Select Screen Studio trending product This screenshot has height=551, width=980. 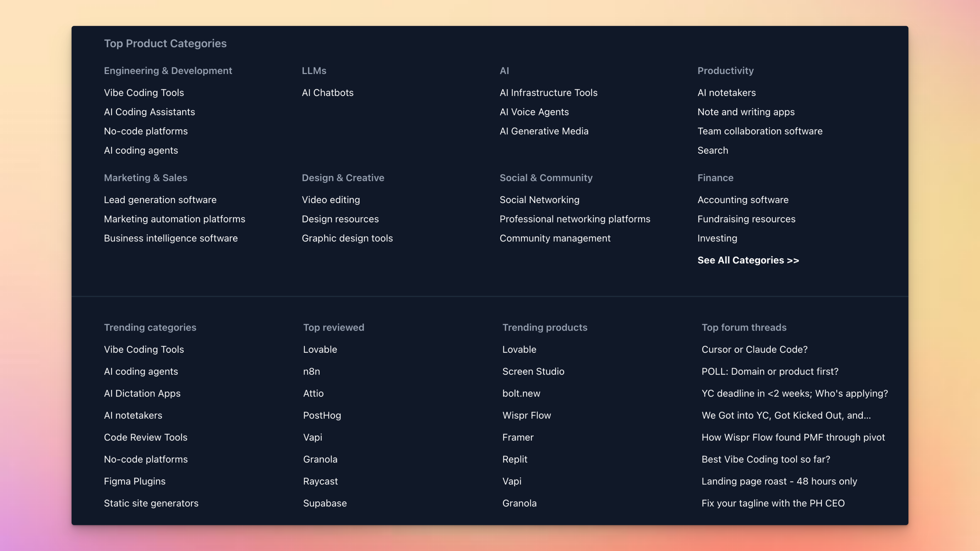[533, 372]
